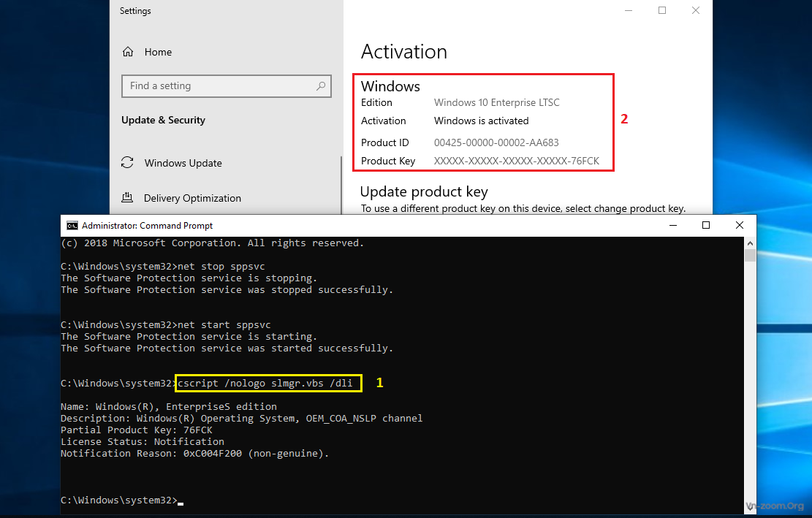Image resolution: width=812 pixels, height=518 pixels.
Task: Click the Command Prompt scrollbar thumb
Action: [750, 256]
